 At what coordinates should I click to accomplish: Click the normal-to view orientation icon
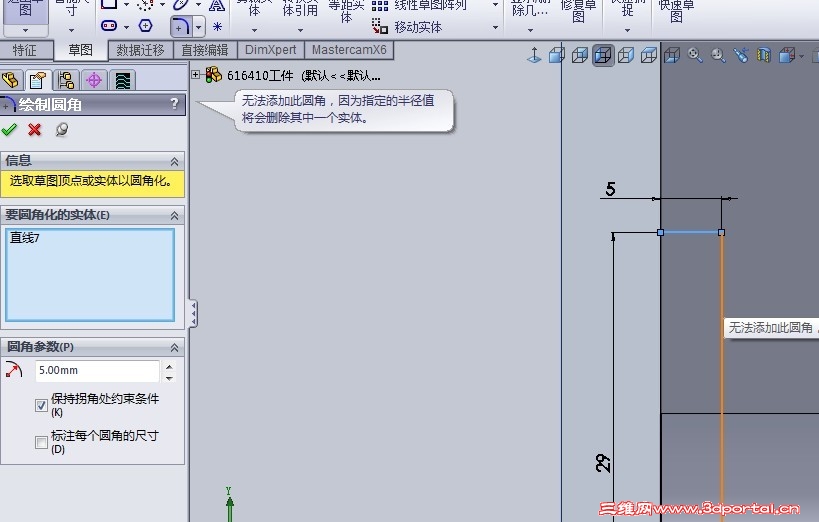click(x=534, y=55)
